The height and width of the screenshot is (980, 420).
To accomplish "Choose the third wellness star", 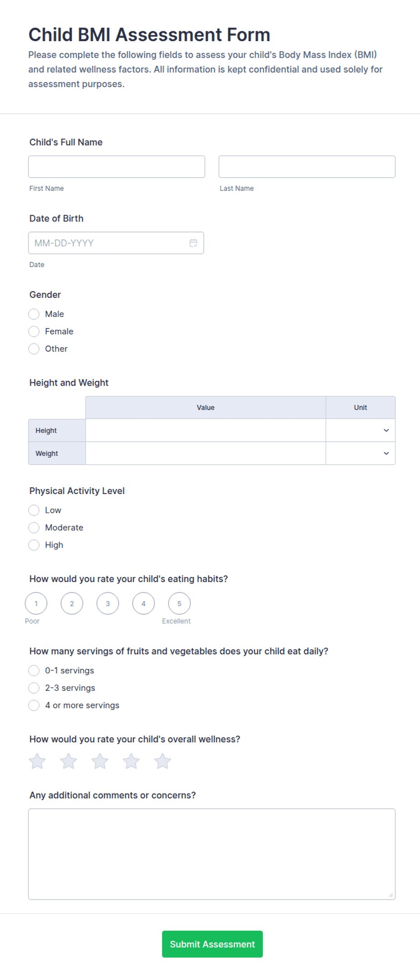I will tap(100, 761).
